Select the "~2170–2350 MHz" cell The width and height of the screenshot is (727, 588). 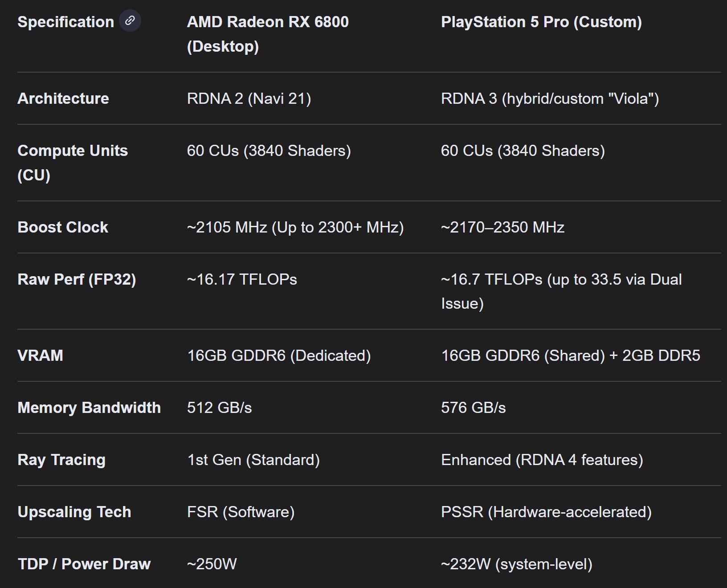pyautogui.click(x=502, y=227)
